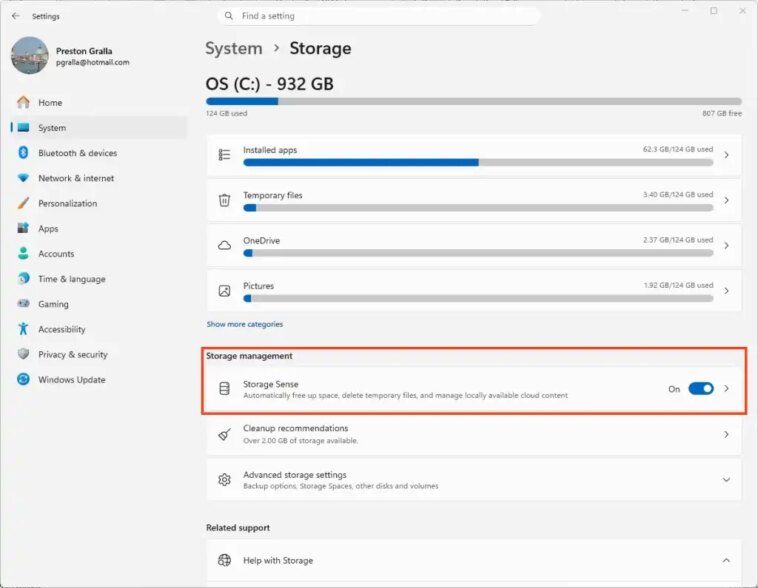Open Windows Update settings
This screenshot has height=588, width=758.
[x=98, y=379]
